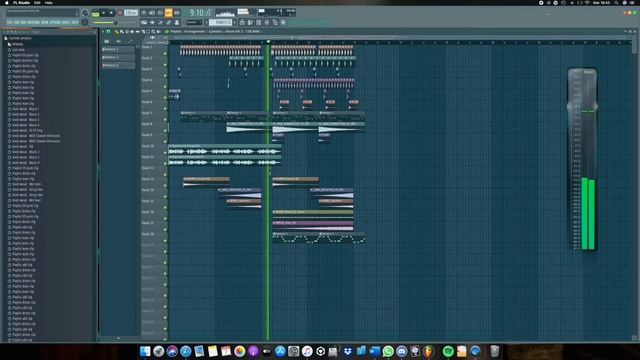This screenshot has height=360, width=640.
Task: Mute Track 3 with its green dot
Action: click(165, 76)
